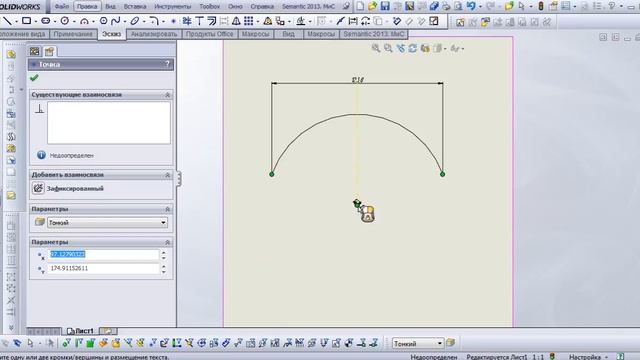Click the Print icon in top toolbar
Viewport: 640px width, 360px height.
446,6
